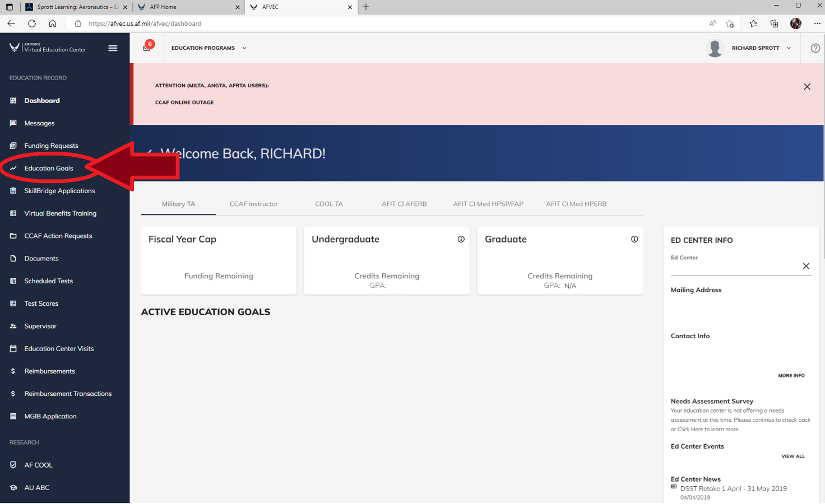
Task: Open Education Goals in sidebar
Action: (49, 168)
